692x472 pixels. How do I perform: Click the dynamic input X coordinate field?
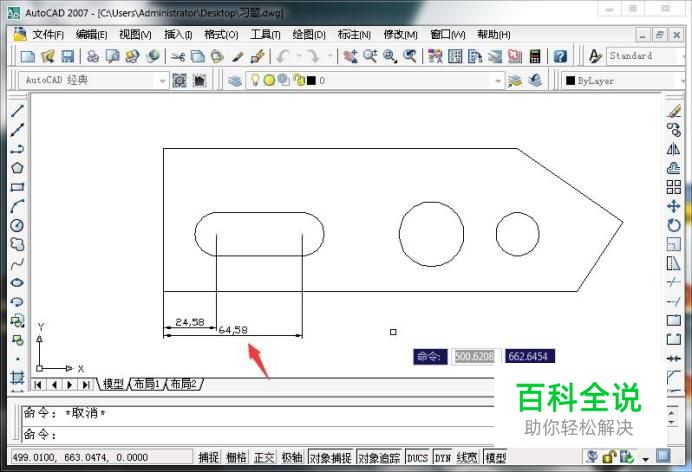point(474,356)
